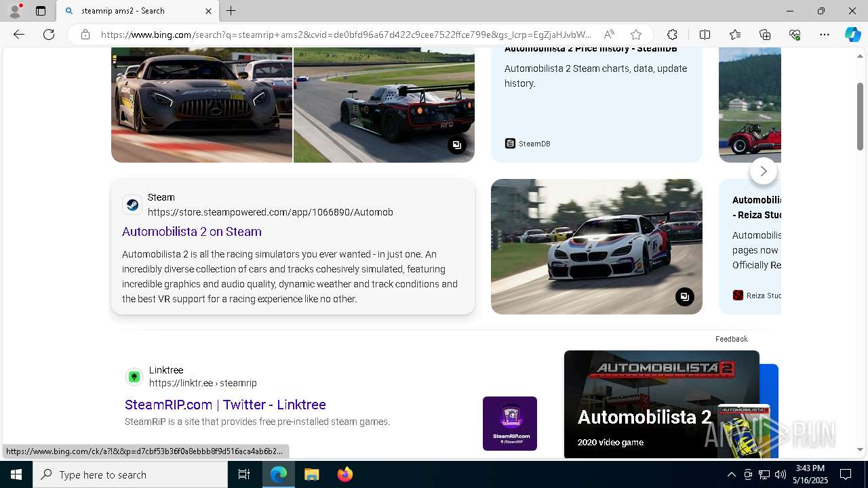
Task: Open Settings and more ellipsis menu
Action: pos(825,35)
